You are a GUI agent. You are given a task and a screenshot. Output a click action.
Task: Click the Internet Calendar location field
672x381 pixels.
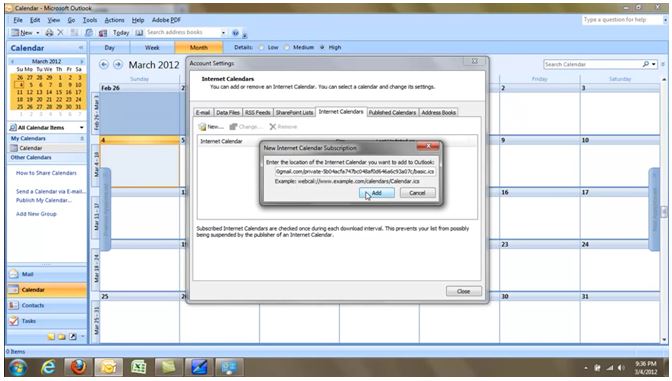pyautogui.click(x=355, y=171)
